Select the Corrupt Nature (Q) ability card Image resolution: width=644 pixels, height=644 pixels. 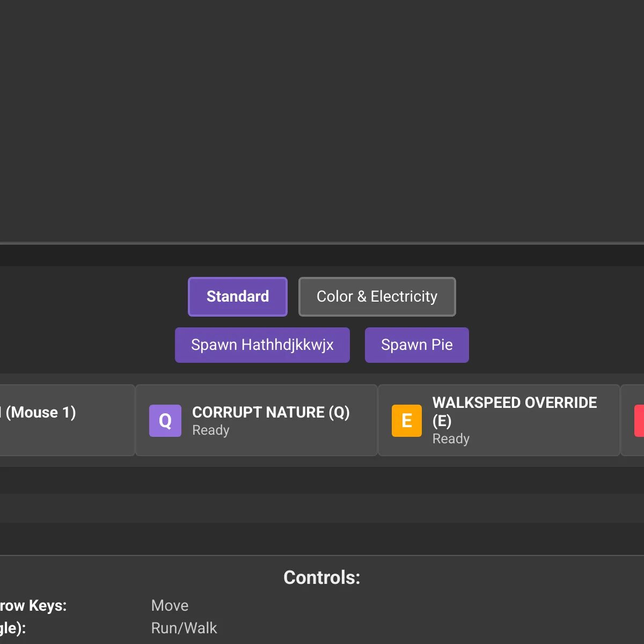(x=257, y=420)
